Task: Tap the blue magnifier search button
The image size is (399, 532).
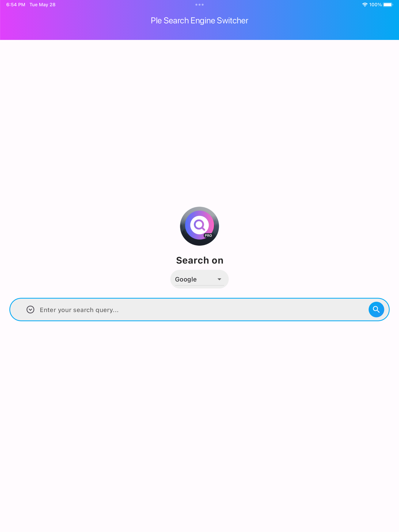Action: [x=376, y=310]
